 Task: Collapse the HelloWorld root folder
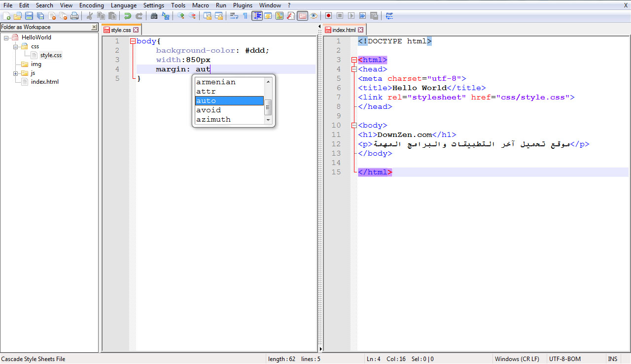click(6, 37)
